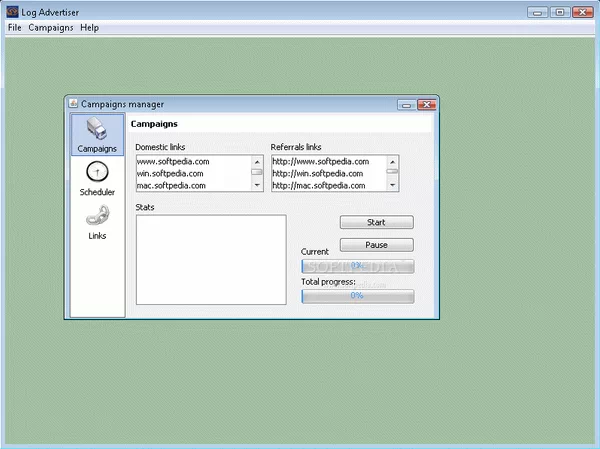Viewport: 600px width, 449px height.
Task: Minimize the Log Advertiser main window
Action: pyautogui.click(x=537, y=12)
